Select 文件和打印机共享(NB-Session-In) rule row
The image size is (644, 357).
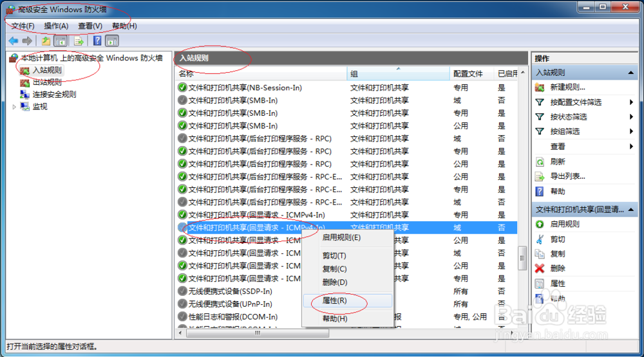(x=347, y=87)
